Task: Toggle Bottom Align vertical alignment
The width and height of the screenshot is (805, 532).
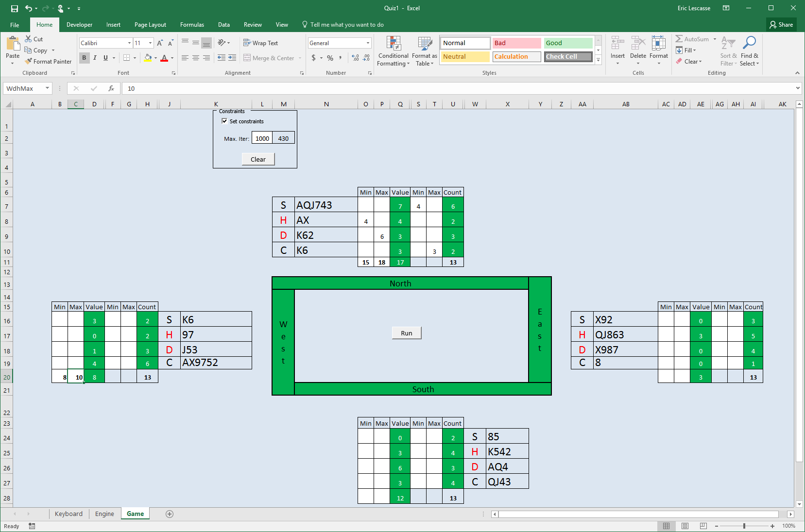Action: (206, 43)
